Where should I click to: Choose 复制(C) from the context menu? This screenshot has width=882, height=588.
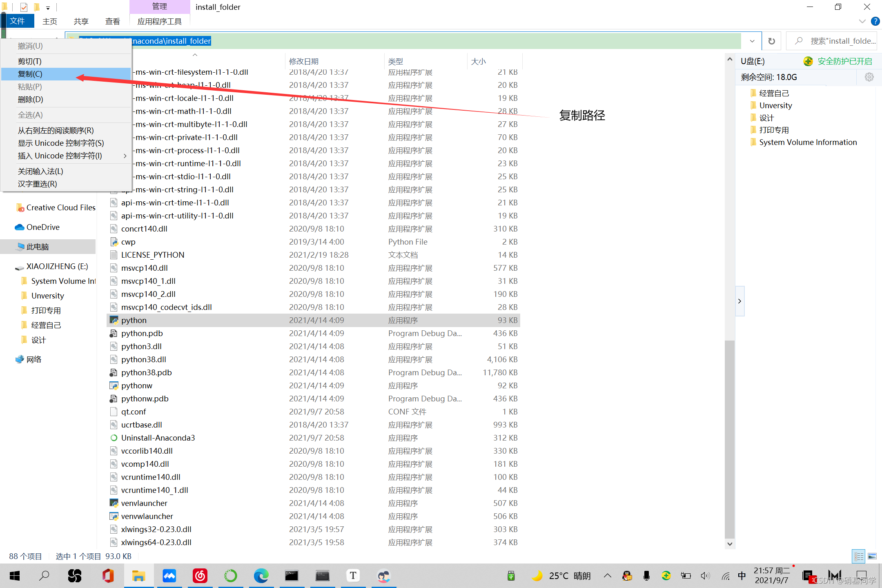30,74
